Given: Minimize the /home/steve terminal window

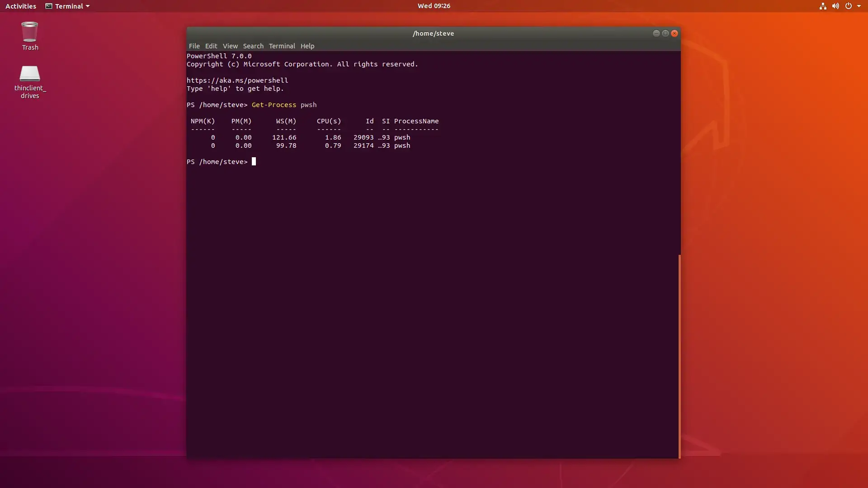Looking at the screenshot, I should (656, 33).
